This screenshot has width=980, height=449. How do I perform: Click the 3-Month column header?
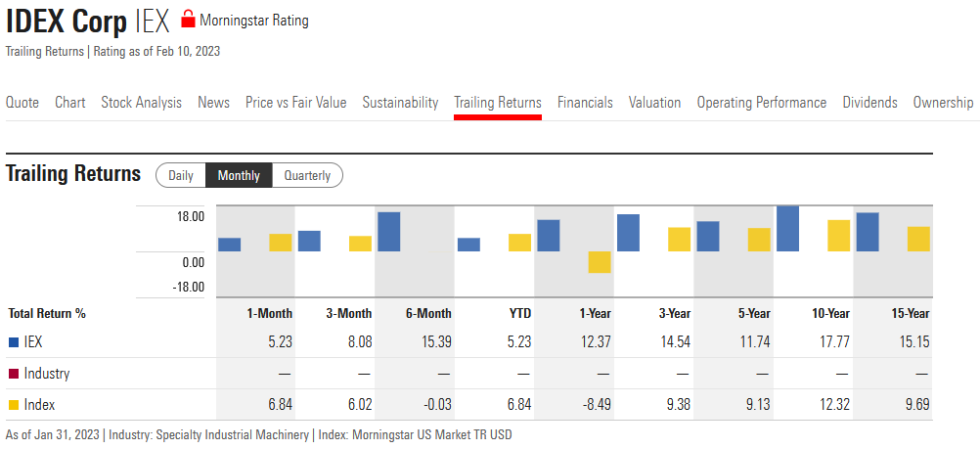[349, 313]
